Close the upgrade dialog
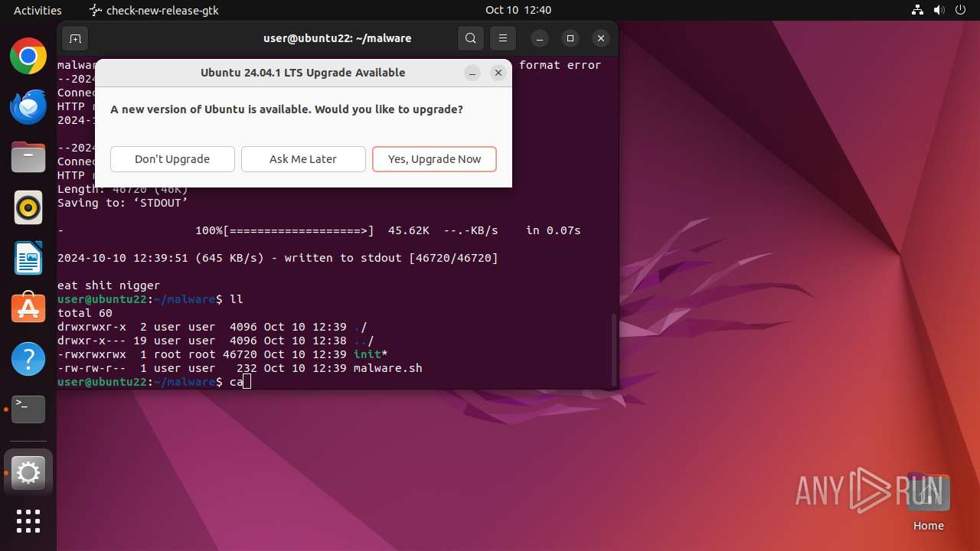 pyautogui.click(x=498, y=73)
